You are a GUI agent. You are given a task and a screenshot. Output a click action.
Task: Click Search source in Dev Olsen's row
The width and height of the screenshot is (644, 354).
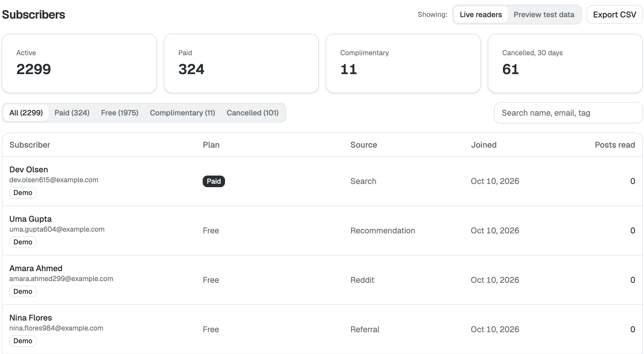(x=363, y=181)
